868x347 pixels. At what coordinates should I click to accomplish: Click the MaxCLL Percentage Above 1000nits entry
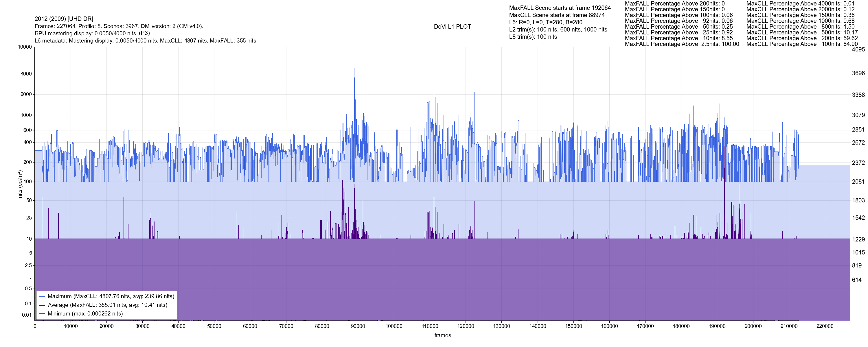pyautogui.click(x=800, y=21)
